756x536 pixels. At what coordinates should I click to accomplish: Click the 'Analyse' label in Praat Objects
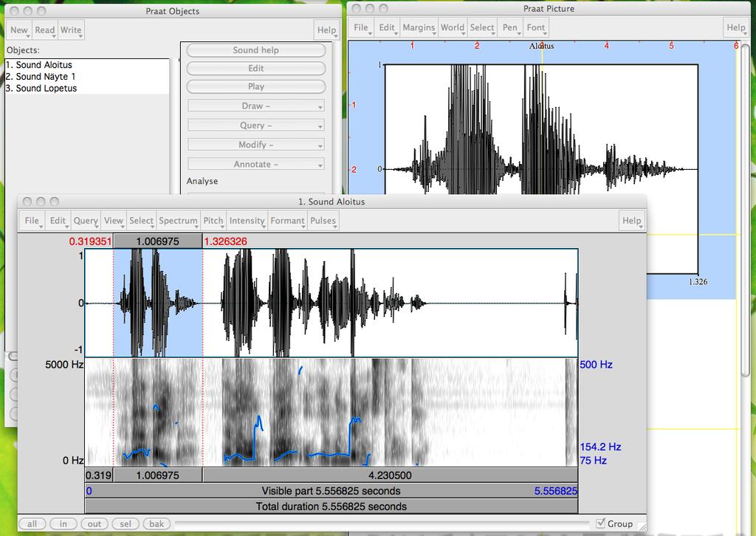(202, 181)
